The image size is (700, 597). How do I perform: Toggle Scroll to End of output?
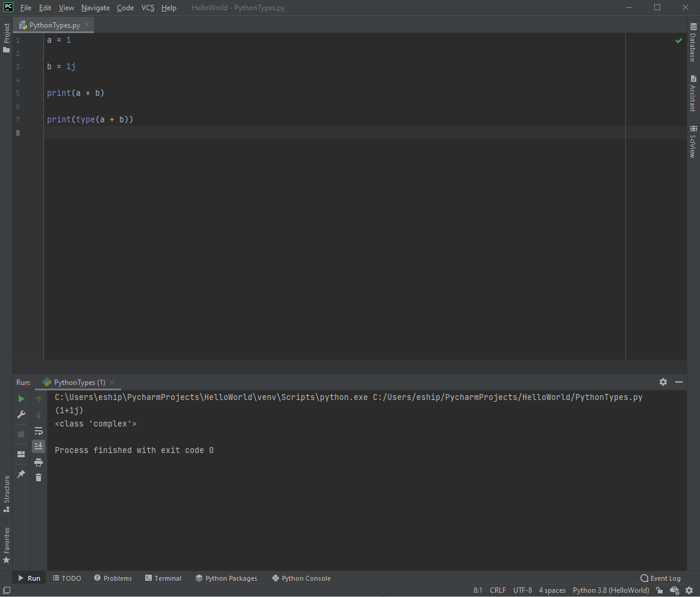click(x=39, y=446)
